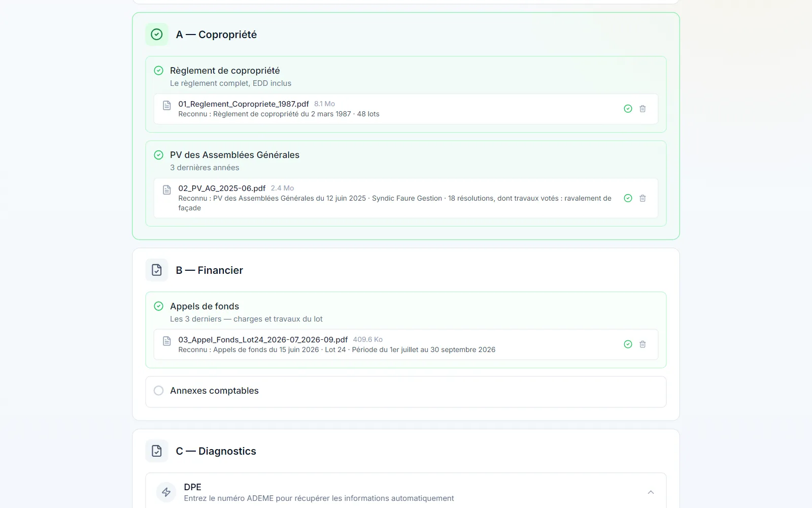
Task: Click the 409.6 Ko file size label
Action: click(368, 340)
